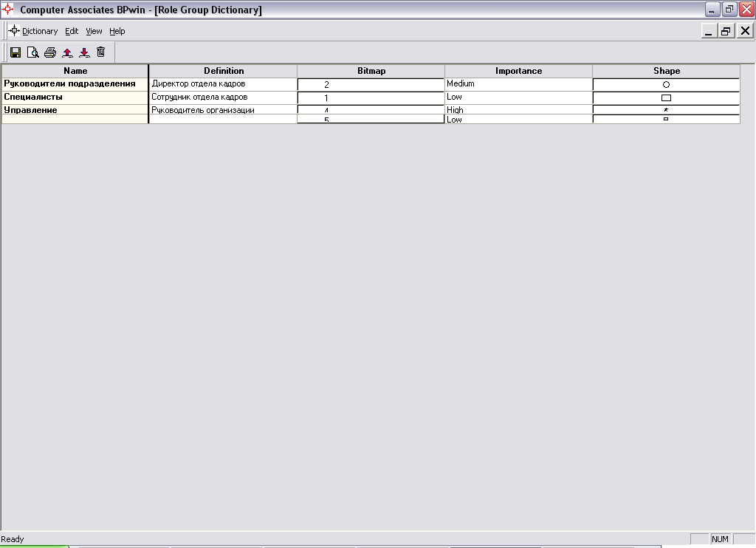Screen dimensions: 756x548
Task: Select the 'Управление' name cell
Action: 75,109
